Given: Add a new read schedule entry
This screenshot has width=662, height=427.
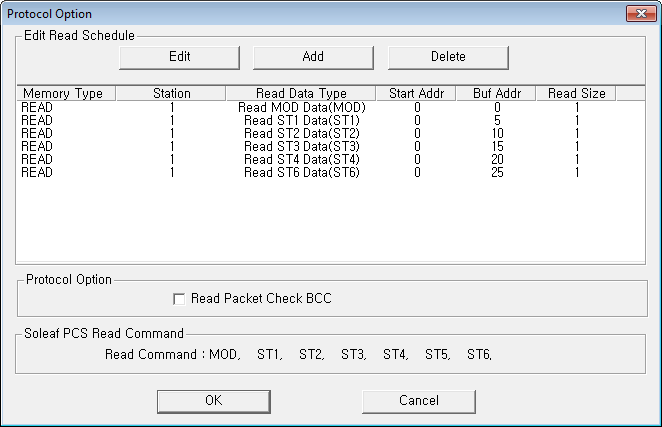Looking at the screenshot, I should tap(313, 57).
